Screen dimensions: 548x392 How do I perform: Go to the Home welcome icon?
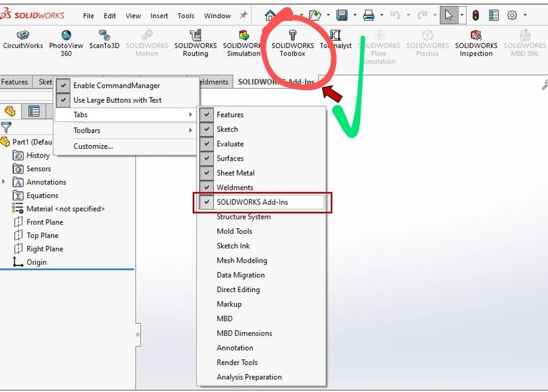pyautogui.click(x=270, y=15)
